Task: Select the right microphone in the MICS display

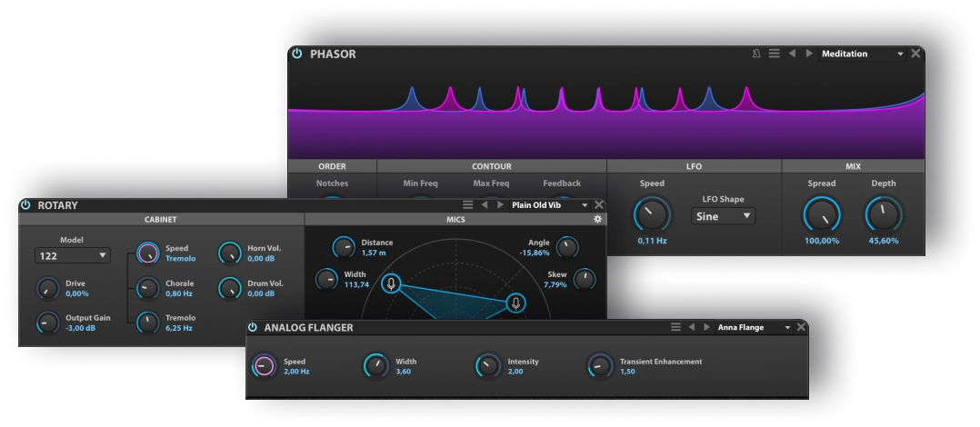Action: coord(515,303)
